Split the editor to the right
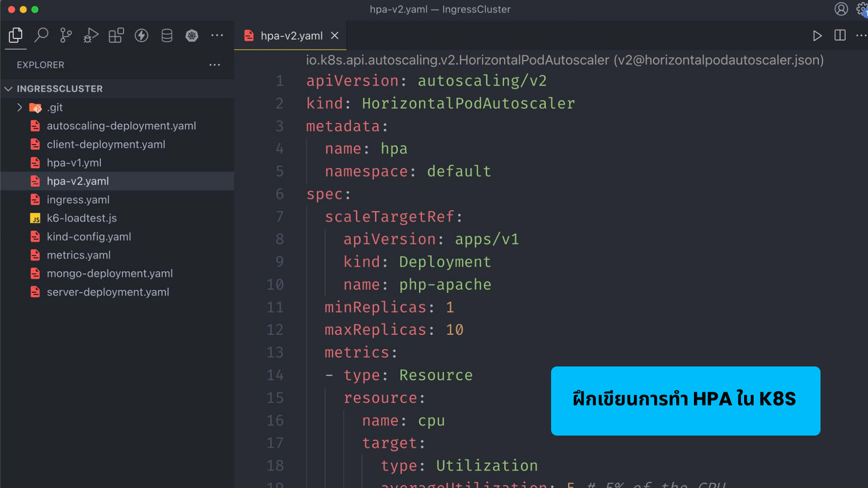 tap(840, 35)
